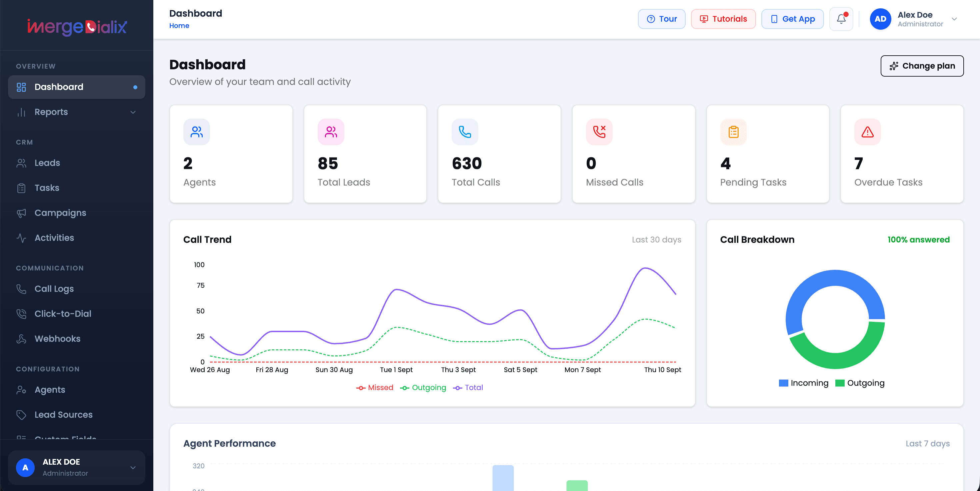980x491 pixels.
Task: Open Leads in the CRM section
Action: 76,163
